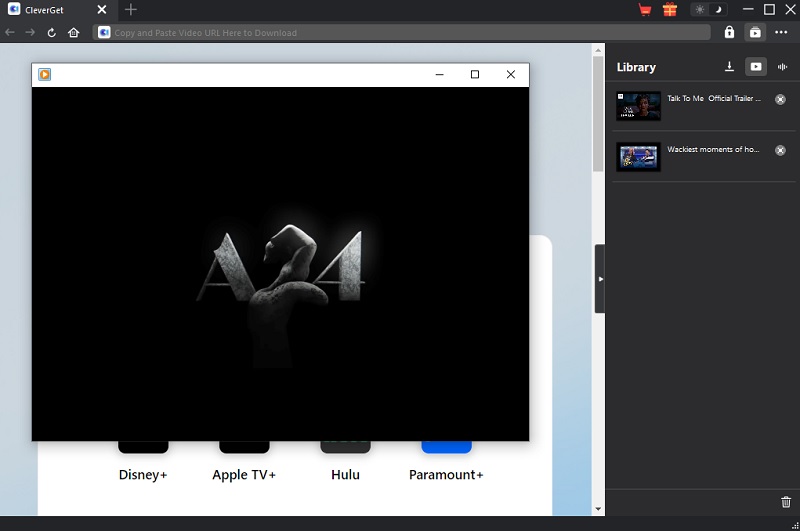Click Talk To Me Official Trailer title
Screen dimensions: 800x531
pos(713,98)
